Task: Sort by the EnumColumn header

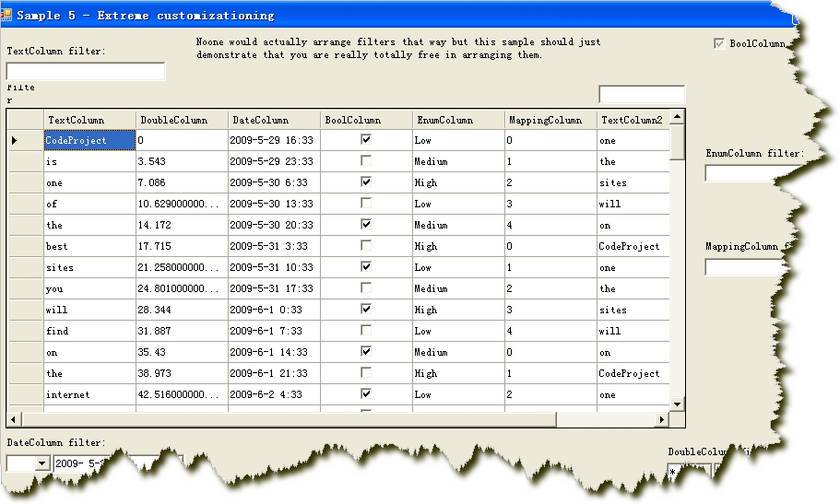Action: (x=458, y=120)
